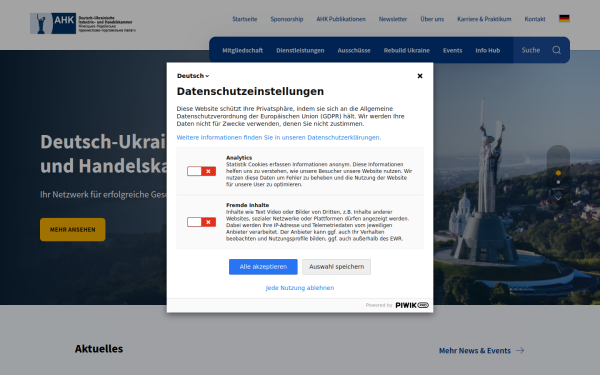Viewport: 600px width, 375px height.
Task: Open the Ausschüsse navigation item
Action: [354, 50]
